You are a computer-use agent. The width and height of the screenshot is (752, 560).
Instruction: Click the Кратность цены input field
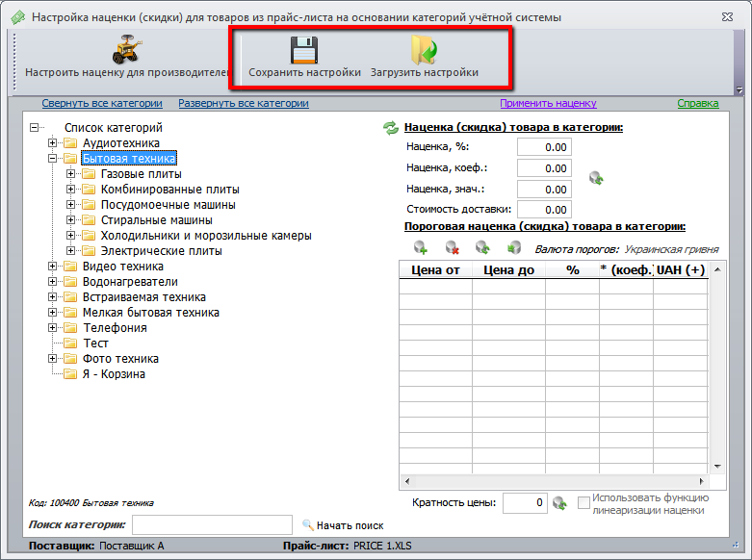coord(525,503)
